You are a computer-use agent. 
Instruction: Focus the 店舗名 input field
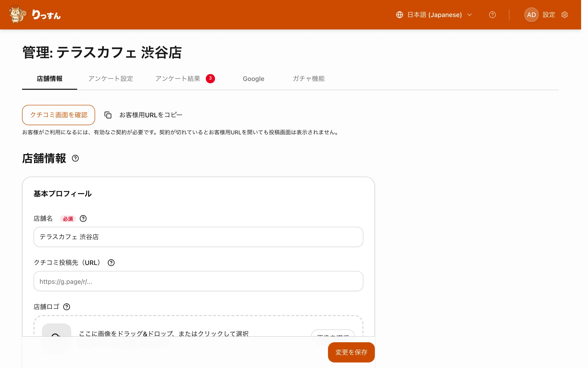point(198,237)
